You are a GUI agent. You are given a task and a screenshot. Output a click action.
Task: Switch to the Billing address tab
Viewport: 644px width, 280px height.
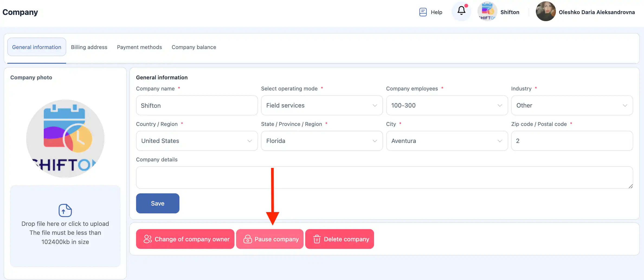coord(89,47)
